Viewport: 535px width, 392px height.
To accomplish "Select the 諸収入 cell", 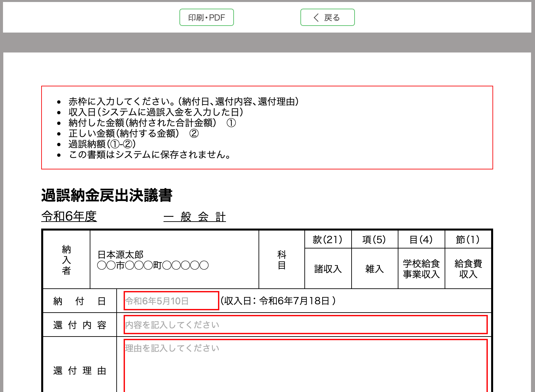I will click(328, 268).
